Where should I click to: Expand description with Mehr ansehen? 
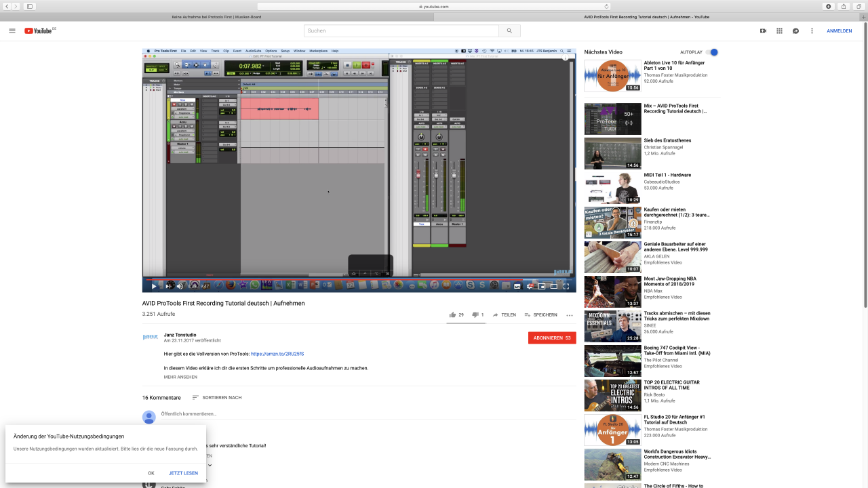(180, 377)
